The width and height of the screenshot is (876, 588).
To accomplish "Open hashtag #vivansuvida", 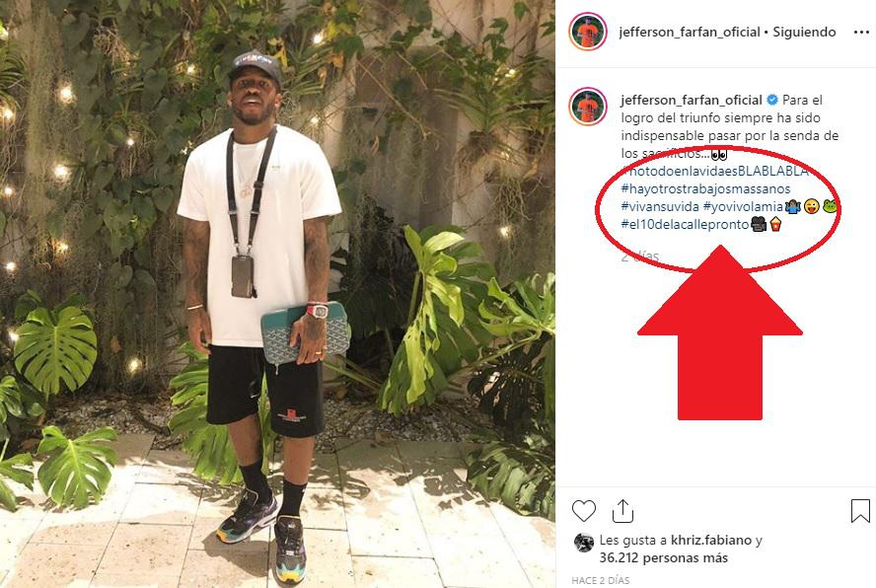I will click(x=660, y=207).
